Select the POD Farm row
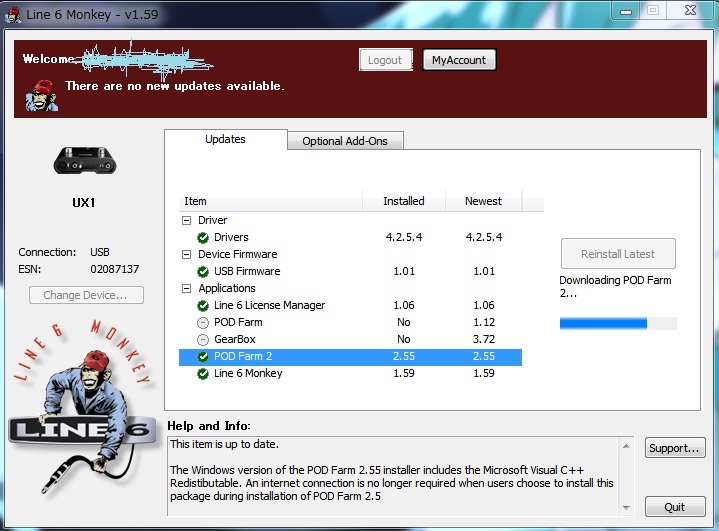The width and height of the screenshot is (719, 531). coord(350,323)
